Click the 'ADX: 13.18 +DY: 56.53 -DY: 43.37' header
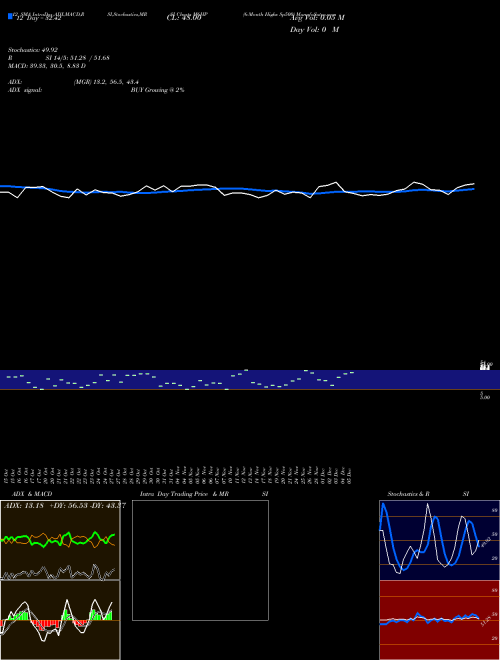Image resolution: width=500 pixels, height=660 pixels. [x=64, y=506]
